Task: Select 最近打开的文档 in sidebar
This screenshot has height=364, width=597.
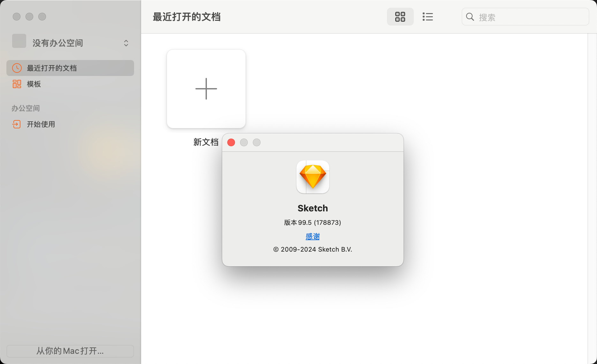Action: tap(70, 68)
